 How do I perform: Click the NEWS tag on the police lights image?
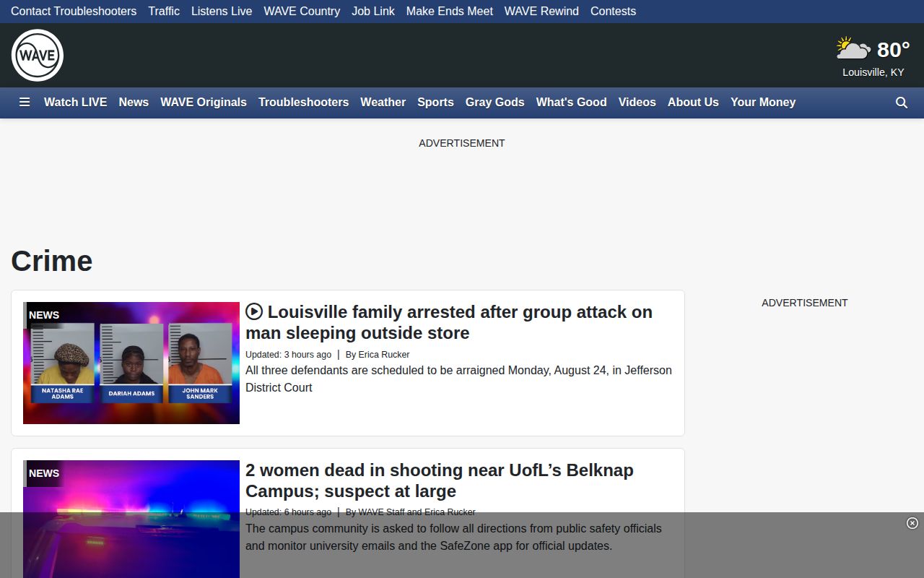point(44,473)
